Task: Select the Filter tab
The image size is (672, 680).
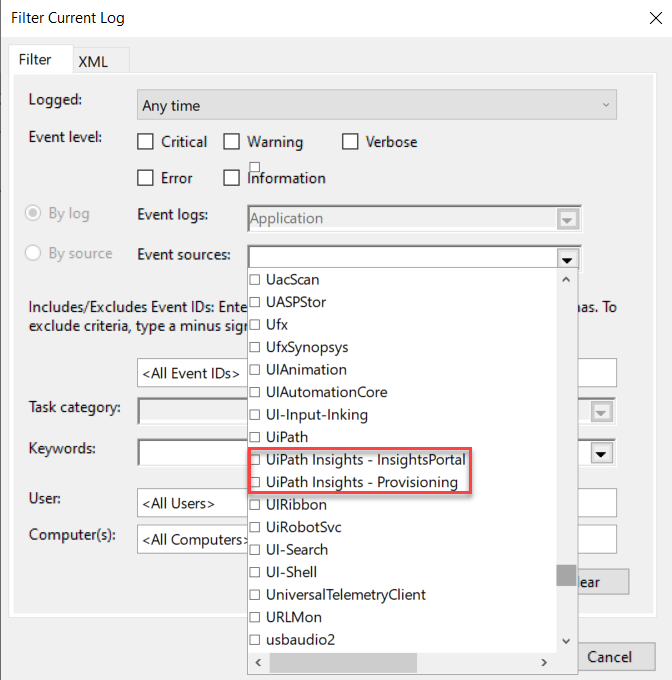Action: click(x=35, y=59)
